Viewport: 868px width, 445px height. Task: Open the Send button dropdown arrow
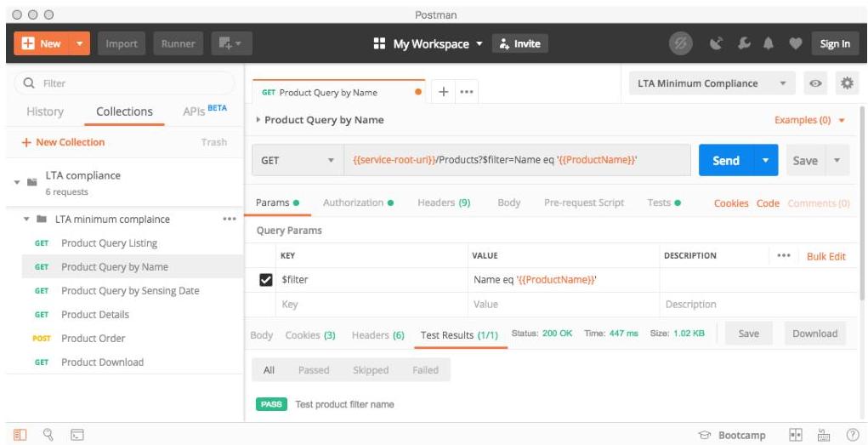(x=766, y=160)
